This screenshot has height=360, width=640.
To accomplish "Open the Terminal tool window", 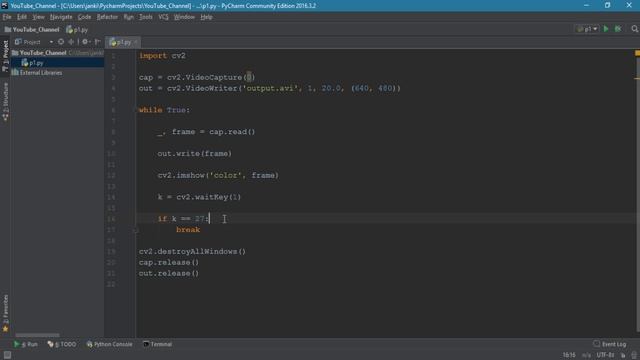I will point(158,344).
